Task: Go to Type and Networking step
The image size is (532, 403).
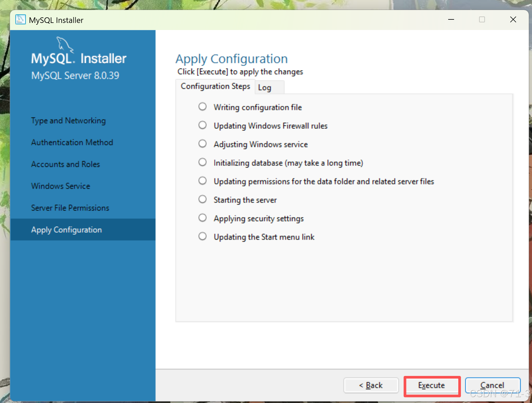Action: 68,121
